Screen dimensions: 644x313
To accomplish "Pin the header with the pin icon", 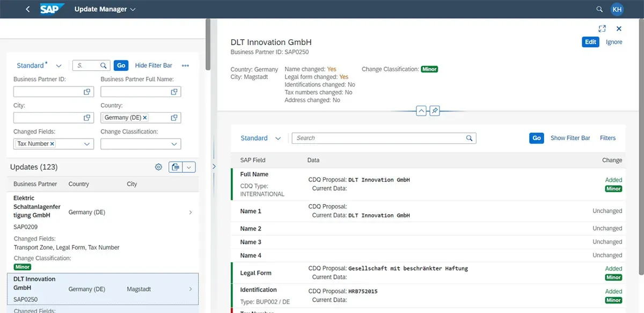I will [435, 111].
